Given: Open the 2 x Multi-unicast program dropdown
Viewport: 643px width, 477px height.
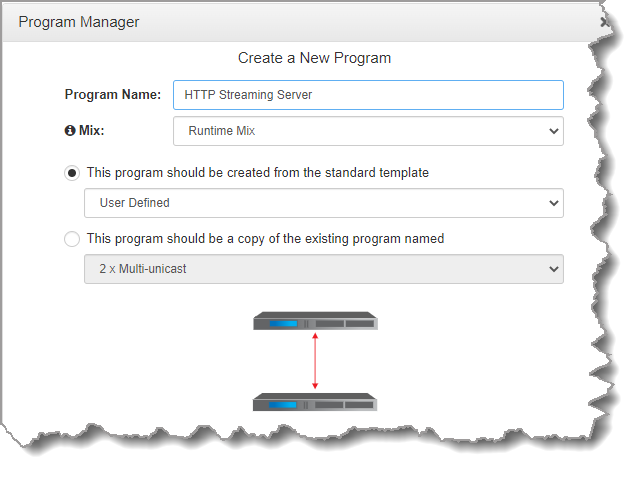Looking at the screenshot, I should click(x=323, y=269).
